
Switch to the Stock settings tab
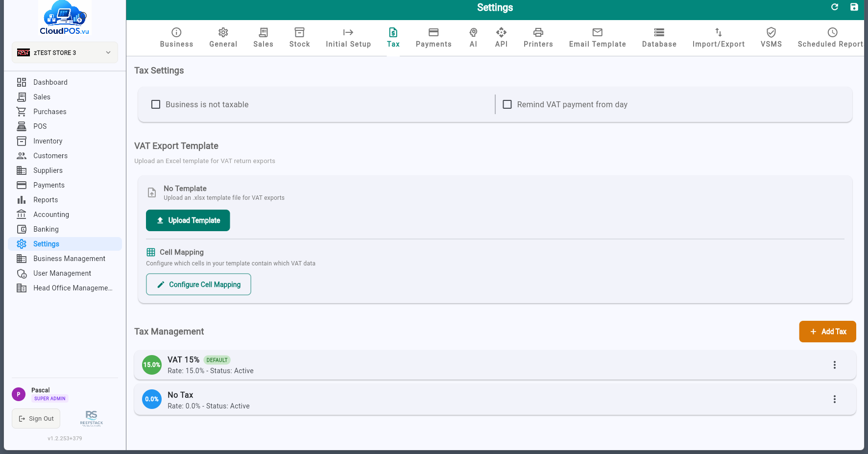tap(300, 38)
